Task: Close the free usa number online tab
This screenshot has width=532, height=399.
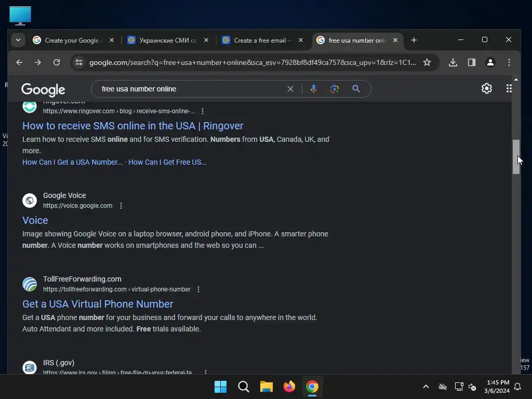Action: point(395,40)
